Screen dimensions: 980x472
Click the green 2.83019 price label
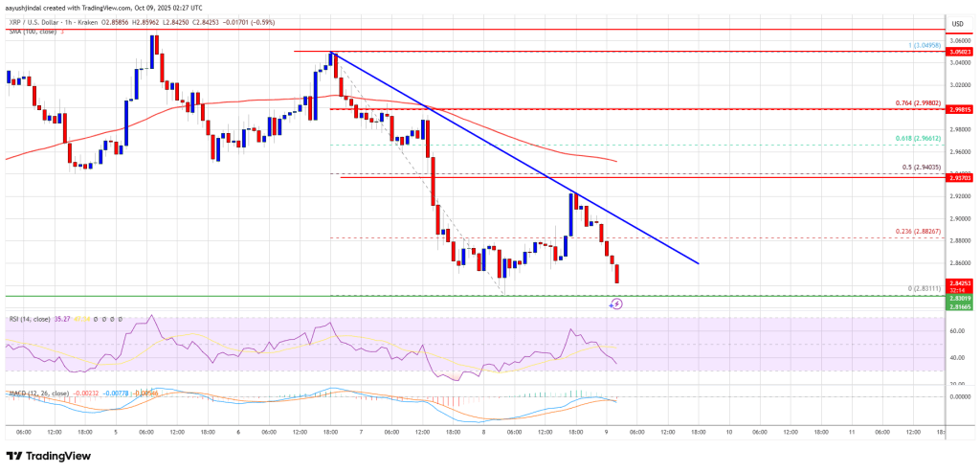pyautogui.click(x=958, y=297)
